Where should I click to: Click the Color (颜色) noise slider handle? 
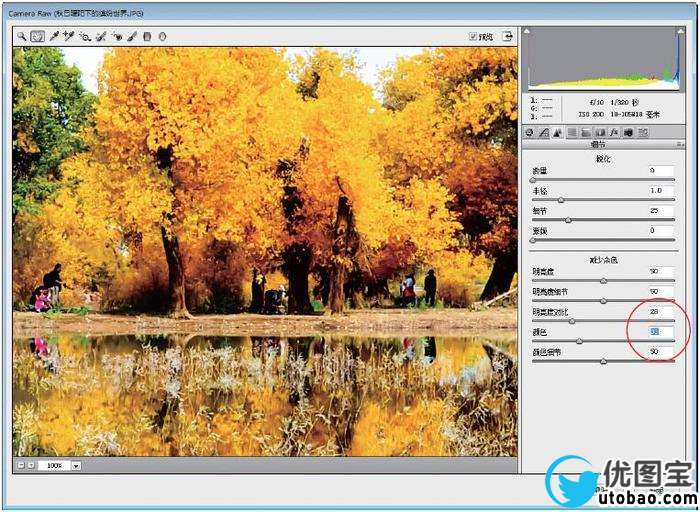click(579, 341)
